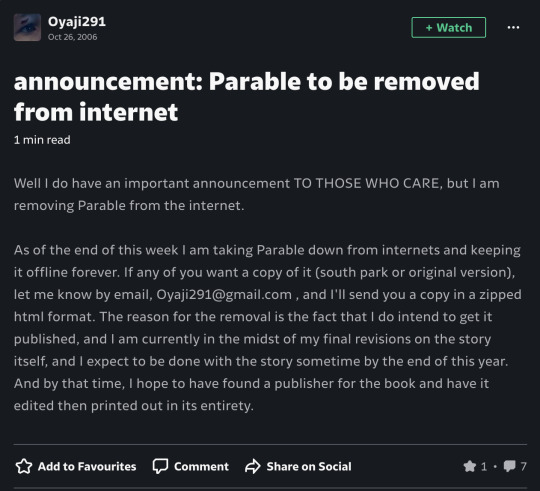Click the Oyaji291@gmail.com email address

coord(224,295)
